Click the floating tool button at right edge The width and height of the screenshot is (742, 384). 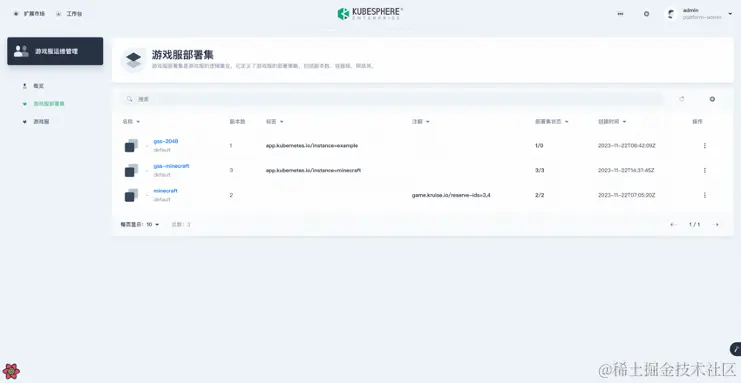click(x=736, y=349)
